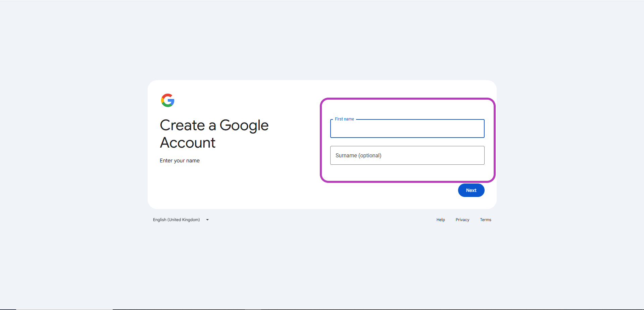The image size is (644, 310).
Task: Click the word 'Create' in the heading
Action: [182, 125]
